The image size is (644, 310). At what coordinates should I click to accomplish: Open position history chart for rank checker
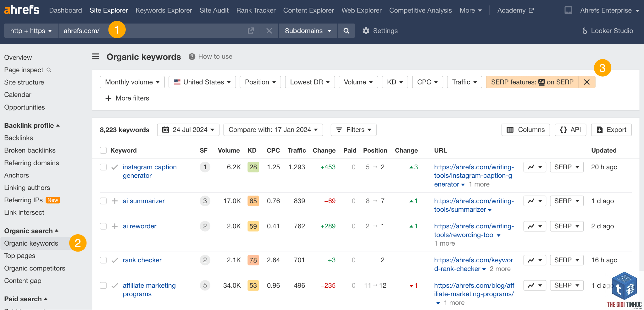(x=535, y=260)
